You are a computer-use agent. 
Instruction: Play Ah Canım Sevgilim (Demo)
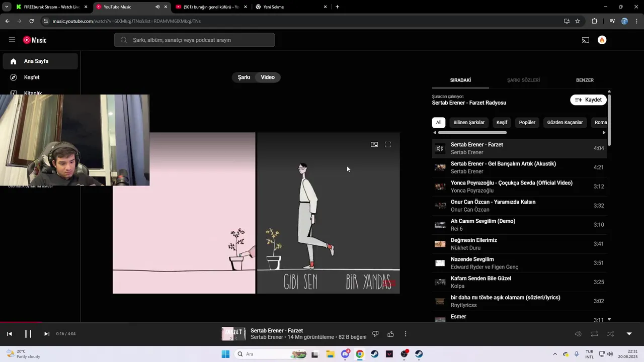click(519, 225)
